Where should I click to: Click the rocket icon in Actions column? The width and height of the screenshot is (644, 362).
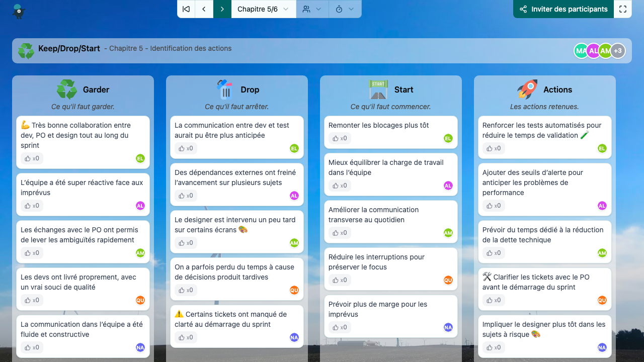pyautogui.click(x=527, y=89)
